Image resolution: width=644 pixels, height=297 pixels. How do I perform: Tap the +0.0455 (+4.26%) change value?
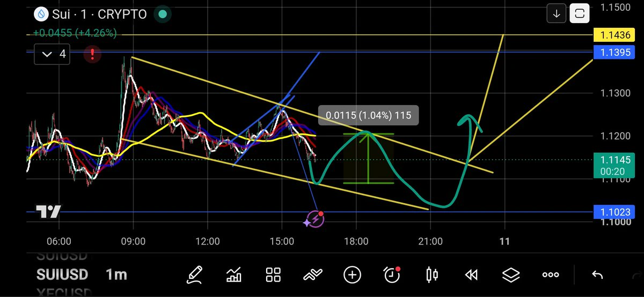pos(75,33)
